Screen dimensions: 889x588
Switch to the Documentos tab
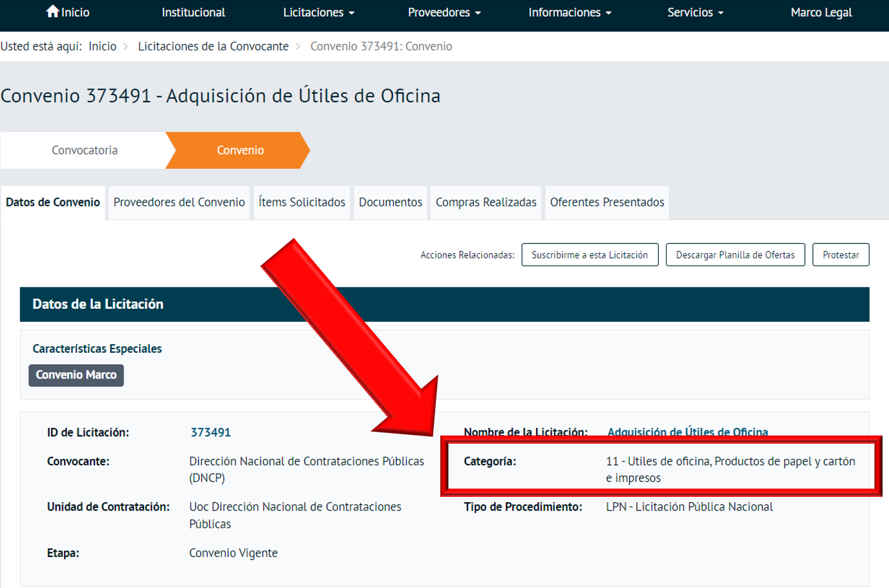coord(391,202)
